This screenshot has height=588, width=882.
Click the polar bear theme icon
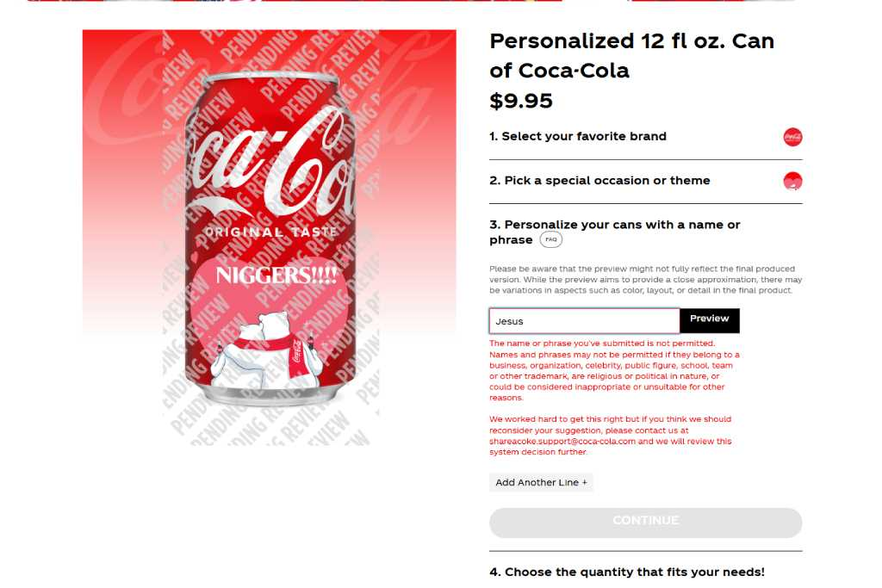(x=792, y=181)
